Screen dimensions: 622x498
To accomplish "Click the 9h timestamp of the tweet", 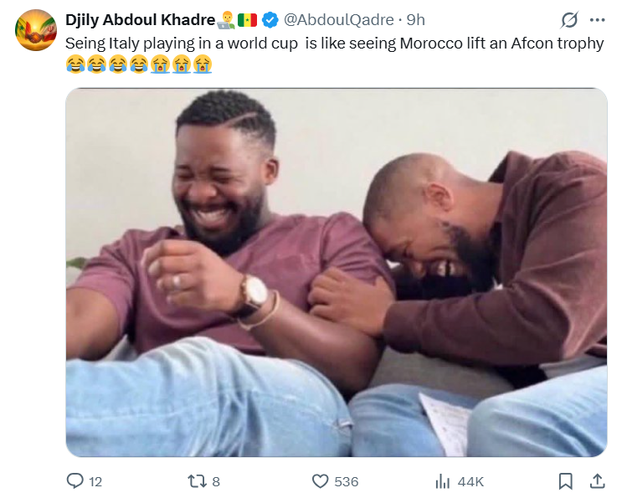I will tap(415, 20).
